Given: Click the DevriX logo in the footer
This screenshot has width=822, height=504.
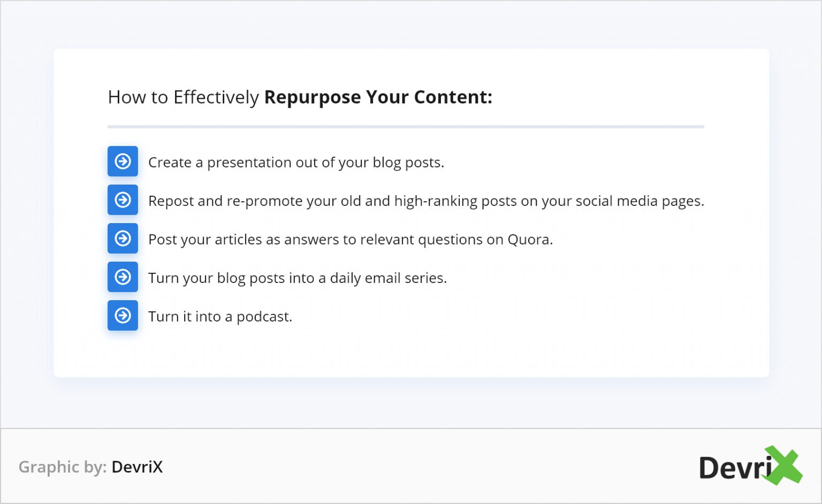Looking at the screenshot, I should [x=749, y=466].
